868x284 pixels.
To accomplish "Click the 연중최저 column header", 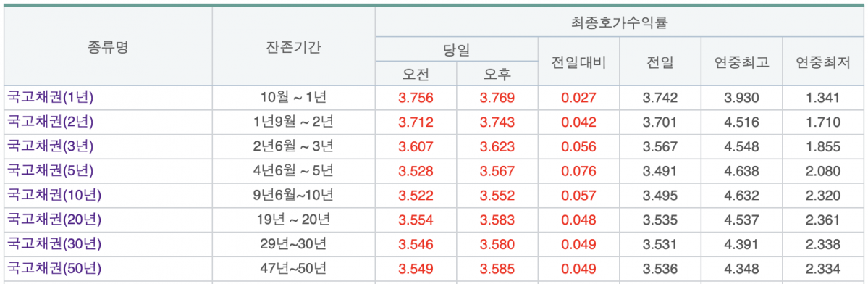I will [823, 62].
